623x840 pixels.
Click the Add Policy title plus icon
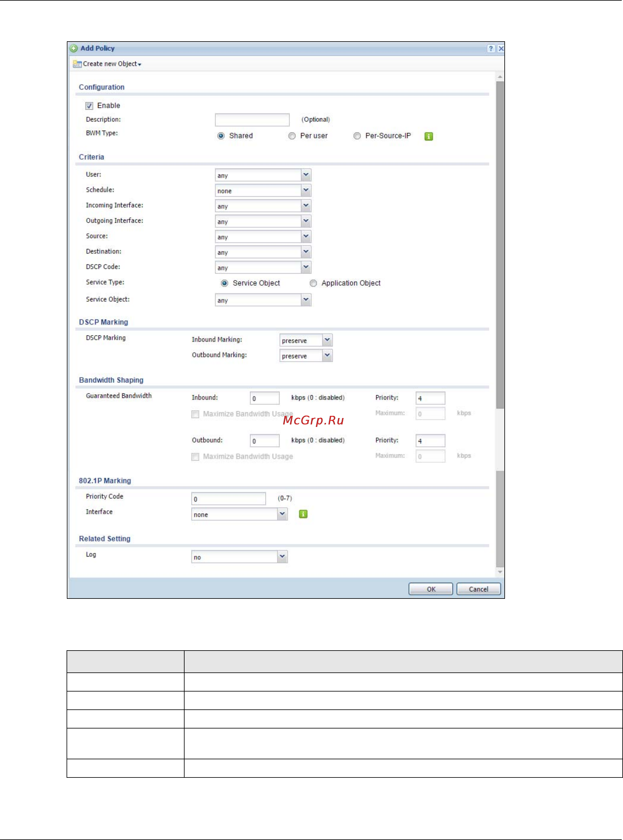click(x=74, y=48)
